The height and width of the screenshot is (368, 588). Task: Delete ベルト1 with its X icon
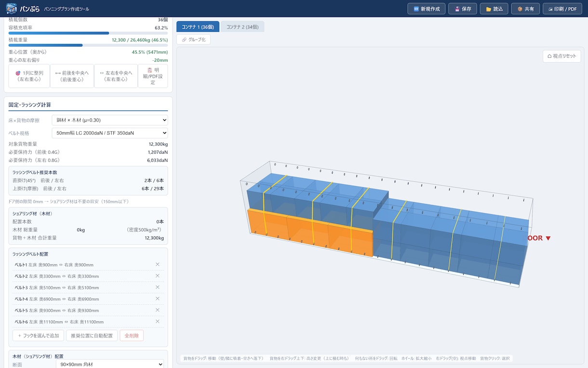click(x=158, y=264)
